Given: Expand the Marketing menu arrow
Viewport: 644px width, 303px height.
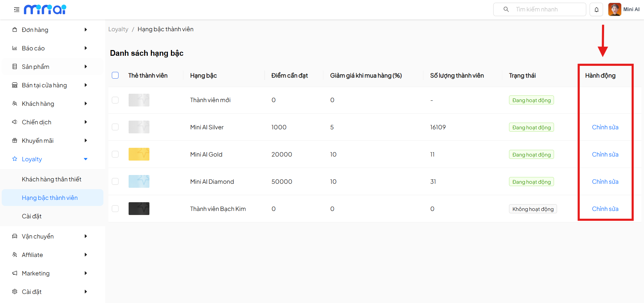Looking at the screenshot, I should 86,273.
